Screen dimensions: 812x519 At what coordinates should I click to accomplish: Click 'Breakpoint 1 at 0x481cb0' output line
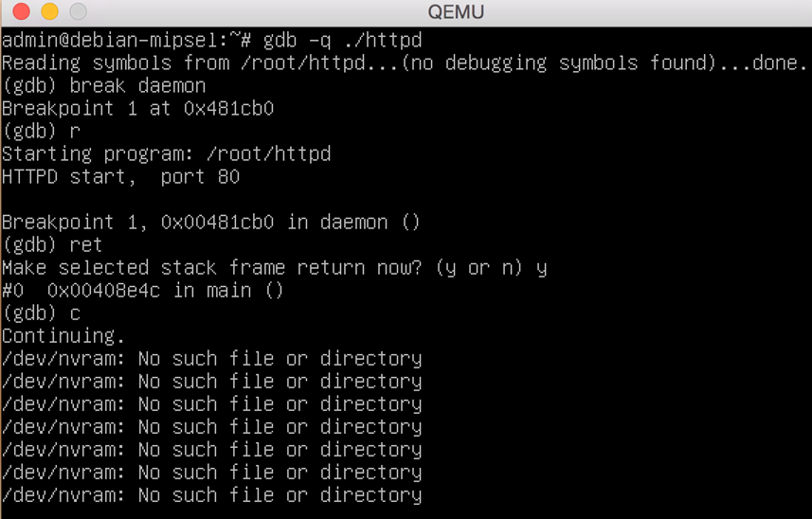coord(137,108)
